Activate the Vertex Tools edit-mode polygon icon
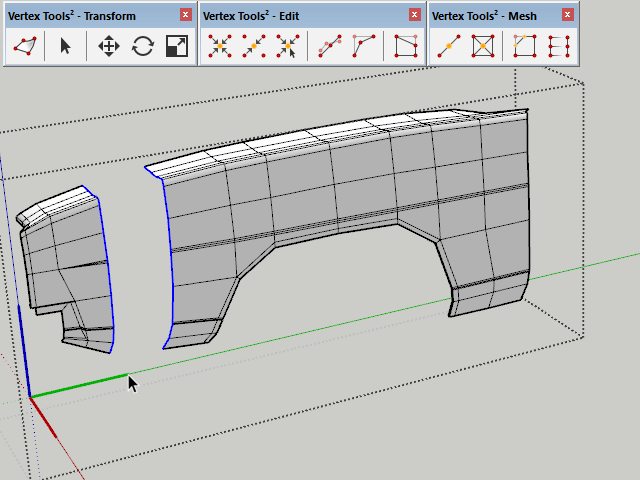Viewport: 640px width, 480px height. (x=25, y=46)
